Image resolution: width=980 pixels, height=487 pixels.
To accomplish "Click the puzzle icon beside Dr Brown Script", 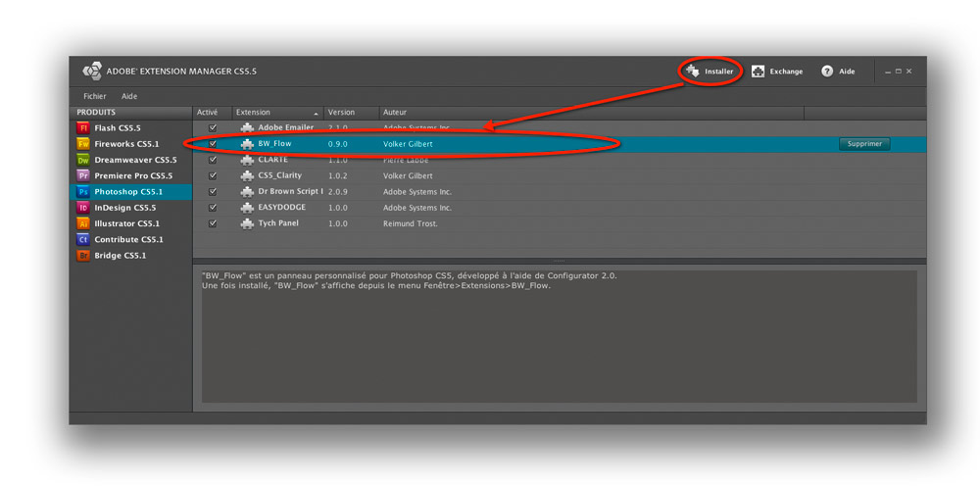I will [x=247, y=192].
